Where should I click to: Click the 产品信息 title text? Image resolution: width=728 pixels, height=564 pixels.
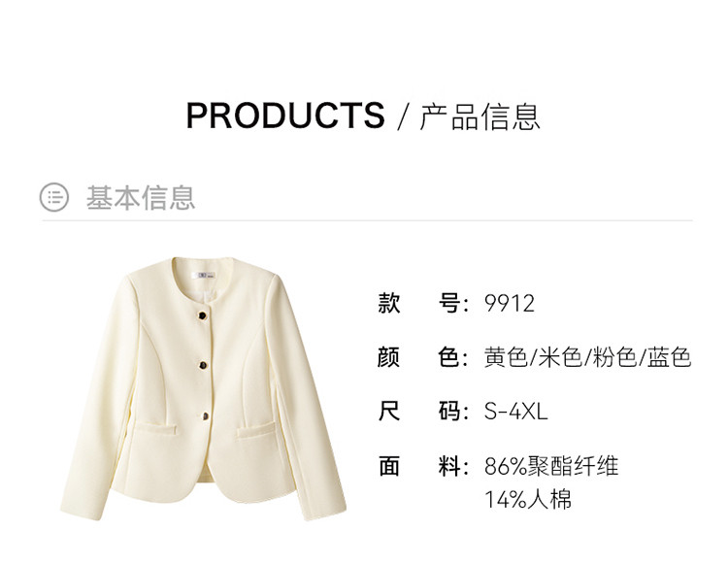point(480,116)
